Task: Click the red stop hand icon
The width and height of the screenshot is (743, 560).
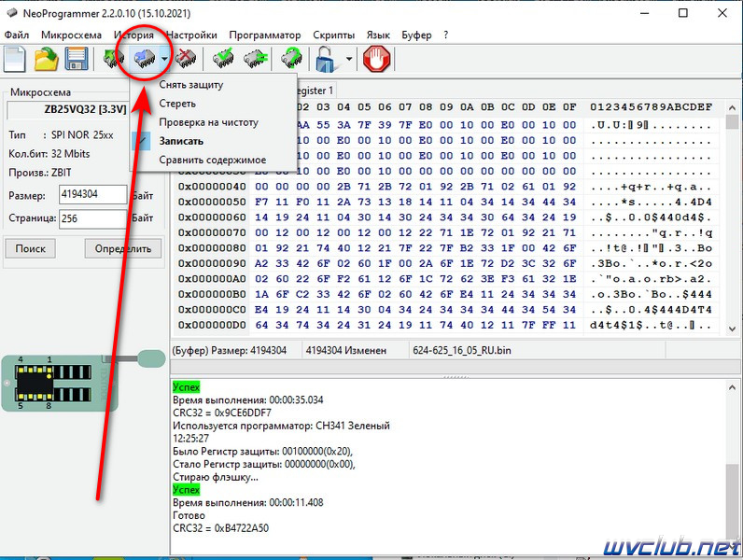Action: 377,59
